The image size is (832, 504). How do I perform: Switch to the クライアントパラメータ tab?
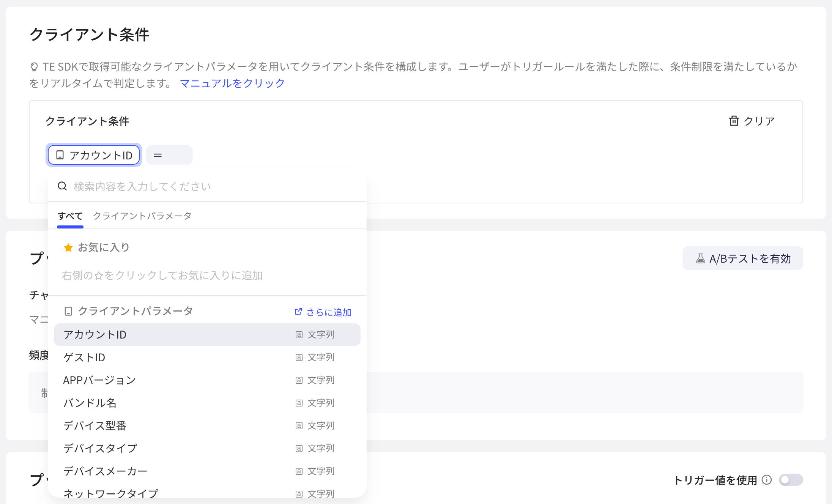[x=142, y=216]
